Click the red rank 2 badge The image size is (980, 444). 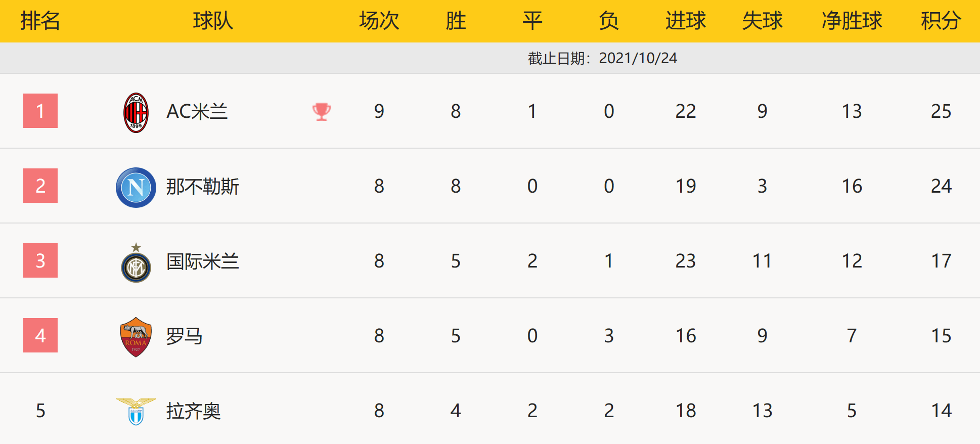click(40, 186)
